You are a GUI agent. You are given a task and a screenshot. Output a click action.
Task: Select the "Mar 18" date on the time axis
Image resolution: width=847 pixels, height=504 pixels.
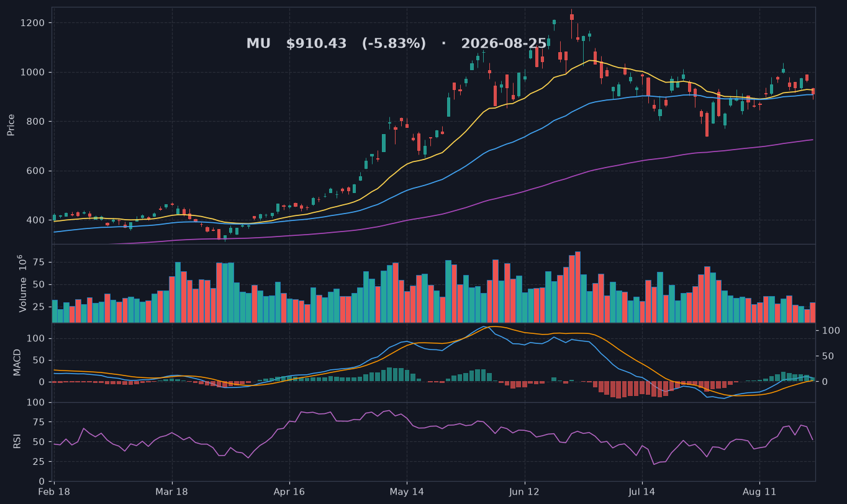pyautogui.click(x=172, y=493)
